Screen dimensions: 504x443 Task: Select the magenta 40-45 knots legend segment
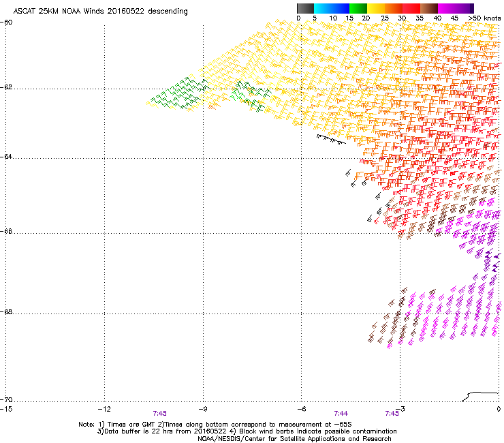[x=447, y=8]
